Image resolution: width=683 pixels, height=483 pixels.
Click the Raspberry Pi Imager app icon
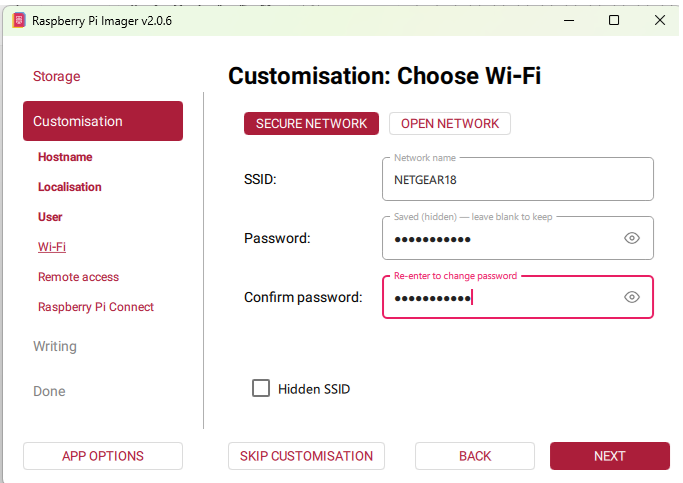pyautogui.click(x=19, y=20)
